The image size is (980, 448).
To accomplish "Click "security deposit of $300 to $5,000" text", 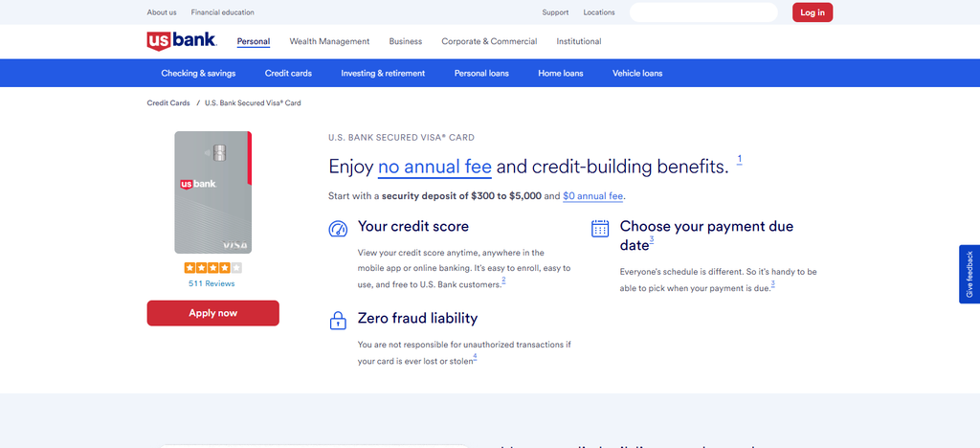I will pos(462,196).
